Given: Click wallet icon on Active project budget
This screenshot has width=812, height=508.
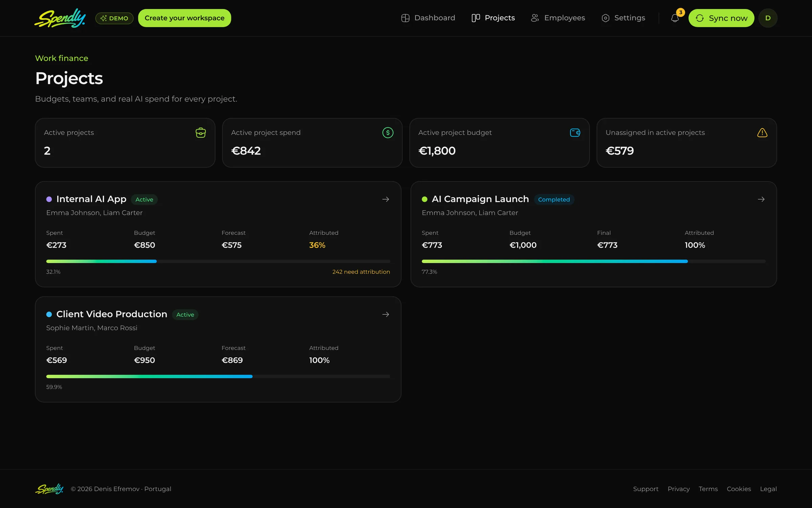Looking at the screenshot, I should pos(575,133).
